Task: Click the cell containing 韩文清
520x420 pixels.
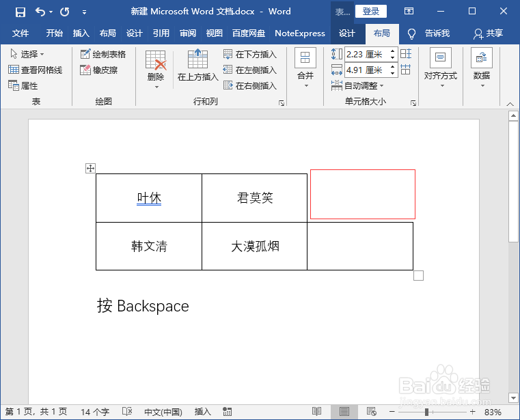Action: pyautogui.click(x=149, y=247)
